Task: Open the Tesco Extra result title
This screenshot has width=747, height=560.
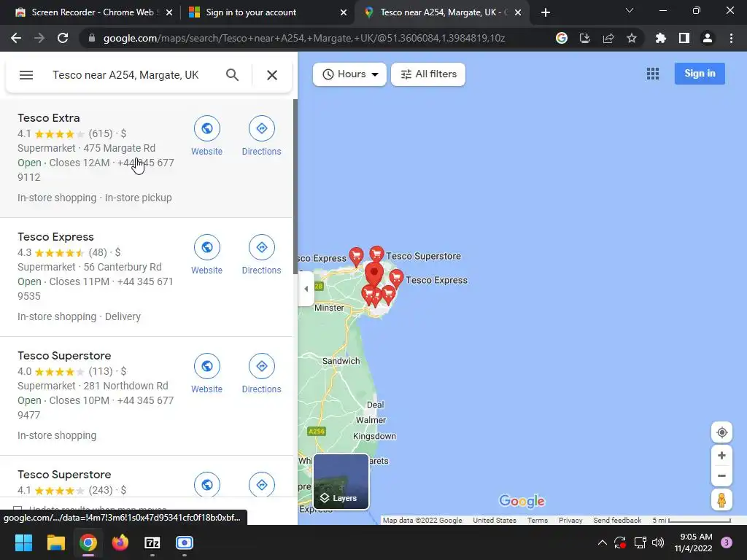Action: (49, 117)
